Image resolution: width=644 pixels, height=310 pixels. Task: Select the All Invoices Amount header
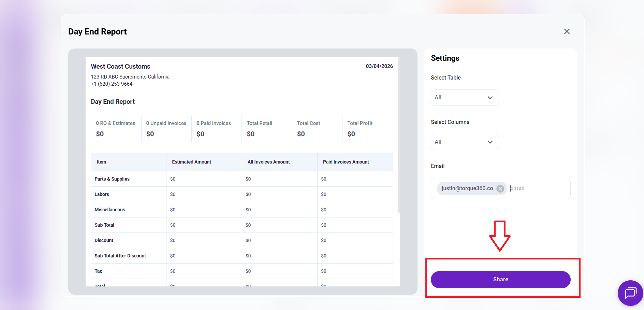268,162
